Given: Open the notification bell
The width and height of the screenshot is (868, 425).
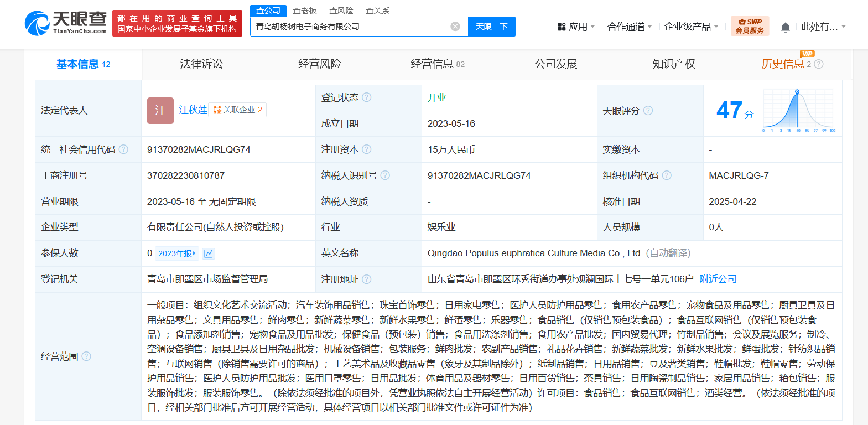Looking at the screenshot, I should click(785, 27).
